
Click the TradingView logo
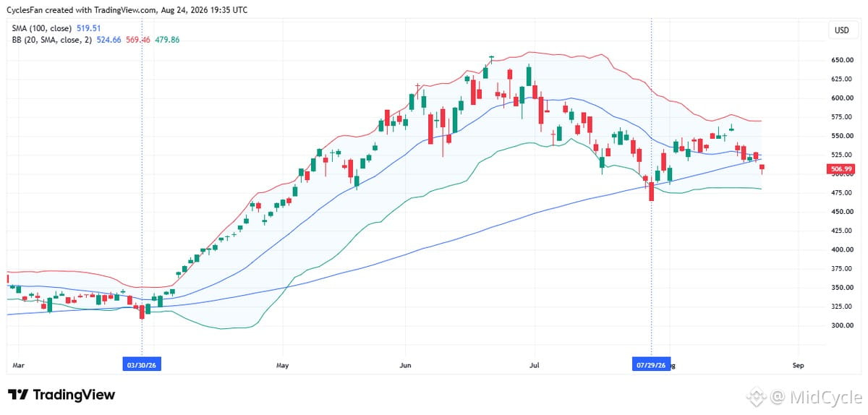(x=61, y=395)
